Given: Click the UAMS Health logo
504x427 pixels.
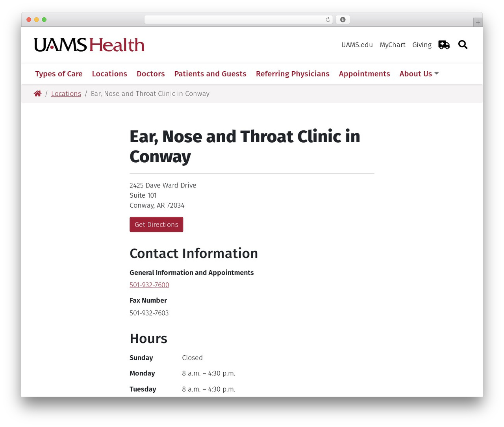Looking at the screenshot, I should click(x=89, y=45).
